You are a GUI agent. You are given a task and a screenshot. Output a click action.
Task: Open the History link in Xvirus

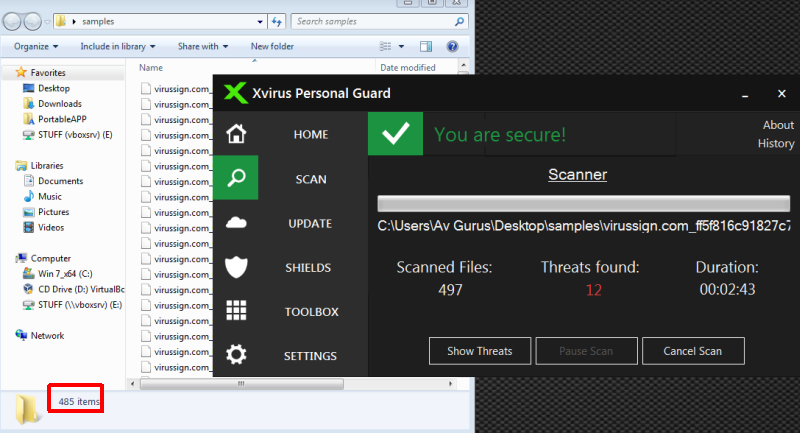coord(776,143)
